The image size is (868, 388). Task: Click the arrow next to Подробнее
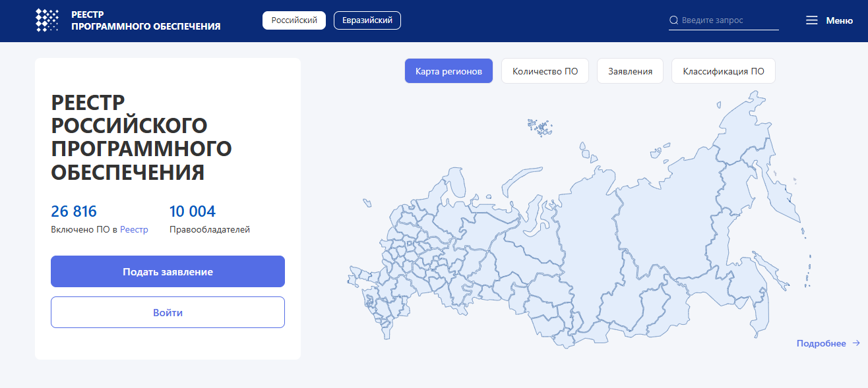[856, 343]
